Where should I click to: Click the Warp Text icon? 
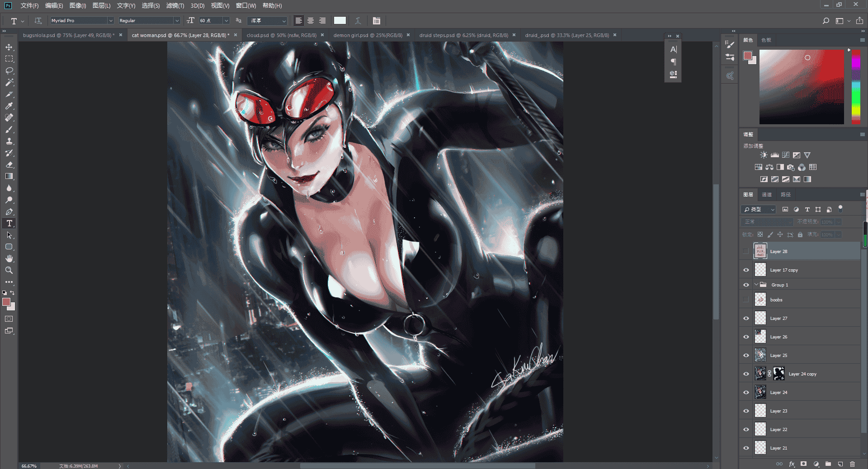click(x=358, y=20)
